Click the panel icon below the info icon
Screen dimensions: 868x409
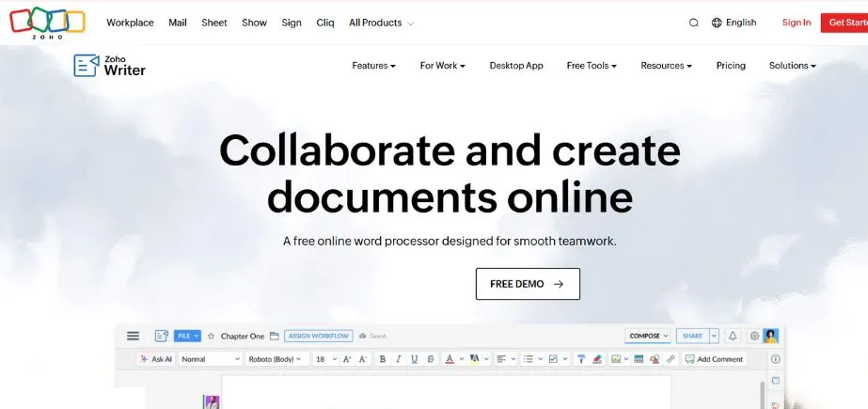coord(776,381)
